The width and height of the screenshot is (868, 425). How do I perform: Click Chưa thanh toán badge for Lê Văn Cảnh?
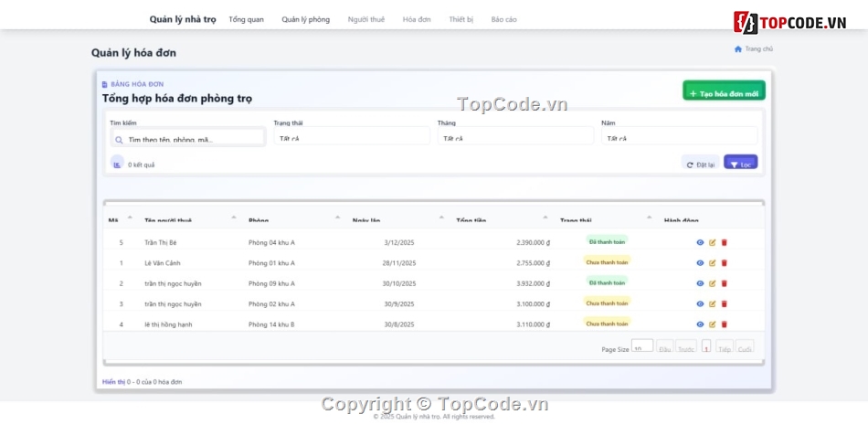(608, 262)
